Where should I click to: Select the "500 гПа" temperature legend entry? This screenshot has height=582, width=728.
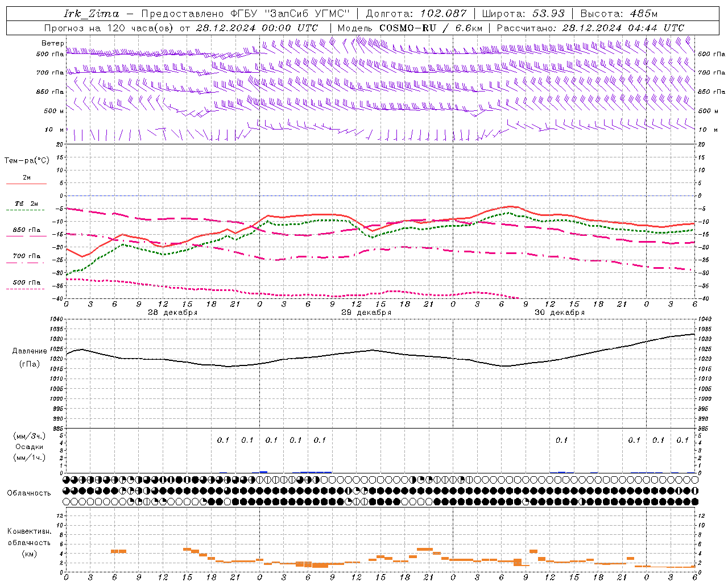[x=27, y=282]
